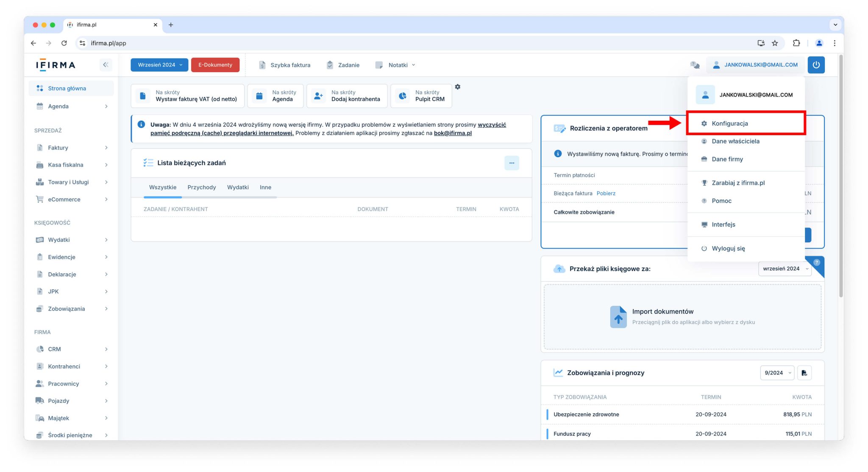Image resolution: width=868 pixels, height=472 pixels.
Task: Switch to the Przychody tasks tab
Action: click(x=202, y=187)
